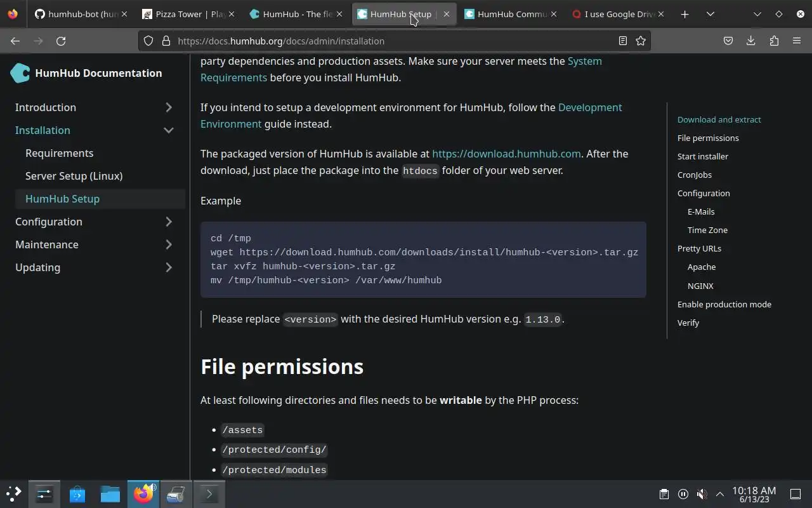
Task: Jump to Download and extract section
Action: click(x=719, y=119)
